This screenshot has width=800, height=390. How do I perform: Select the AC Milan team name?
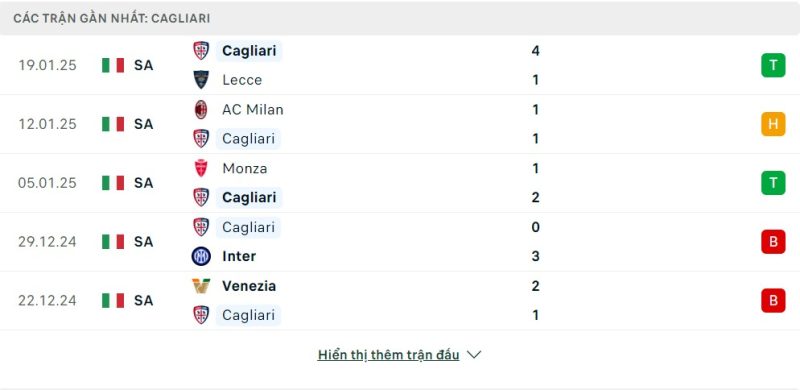point(253,110)
